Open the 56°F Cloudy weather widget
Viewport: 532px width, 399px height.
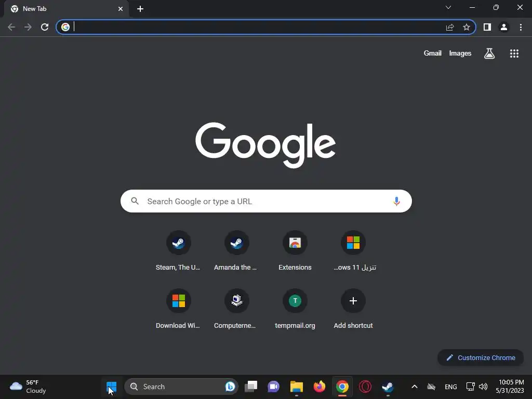pyautogui.click(x=28, y=387)
